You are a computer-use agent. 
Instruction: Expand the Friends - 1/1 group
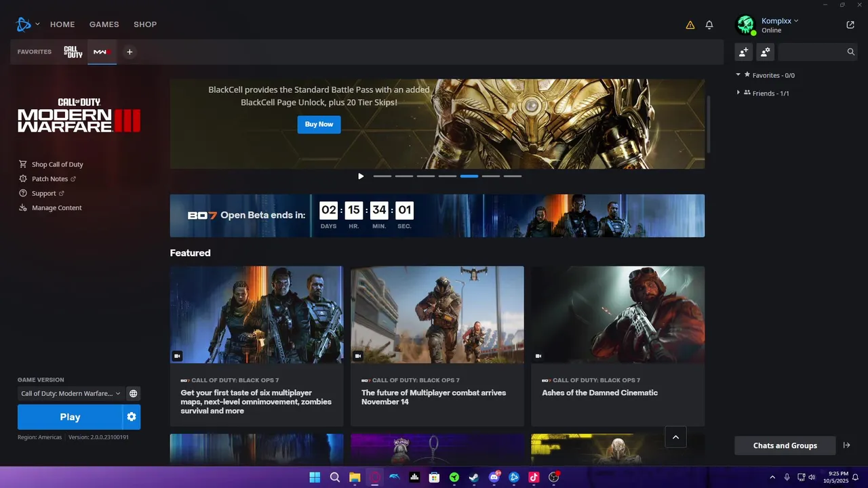click(x=738, y=93)
